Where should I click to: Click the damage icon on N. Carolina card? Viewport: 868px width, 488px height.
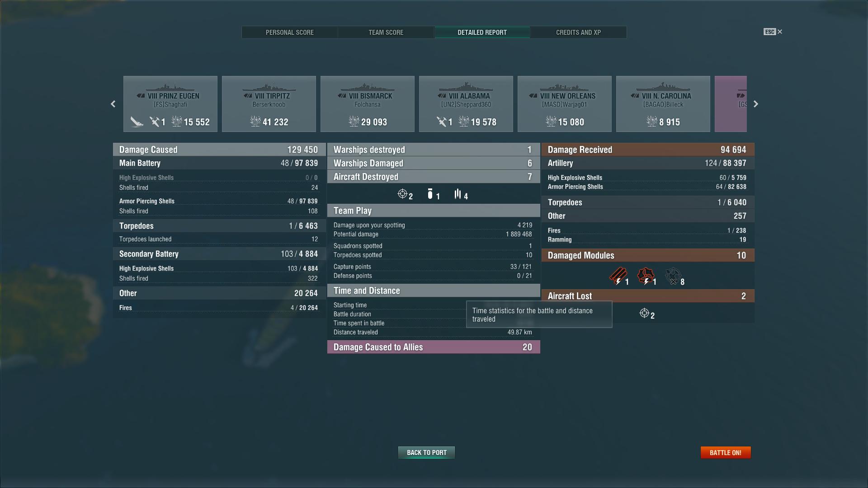pyautogui.click(x=652, y=121)
